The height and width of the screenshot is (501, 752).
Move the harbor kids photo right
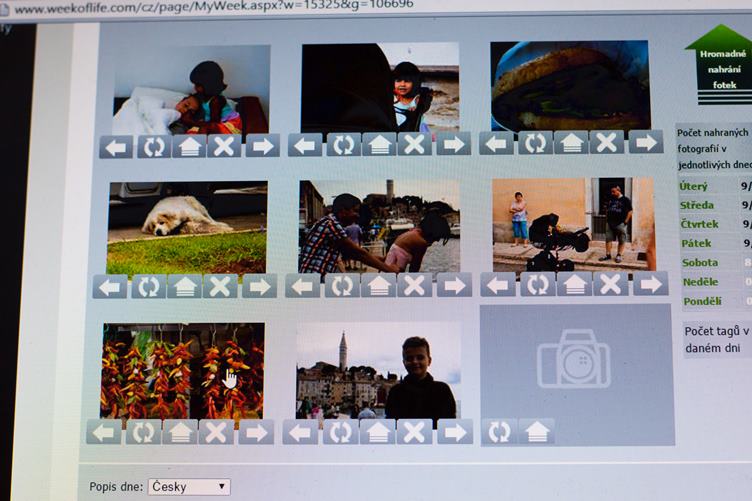pos(454,285)
